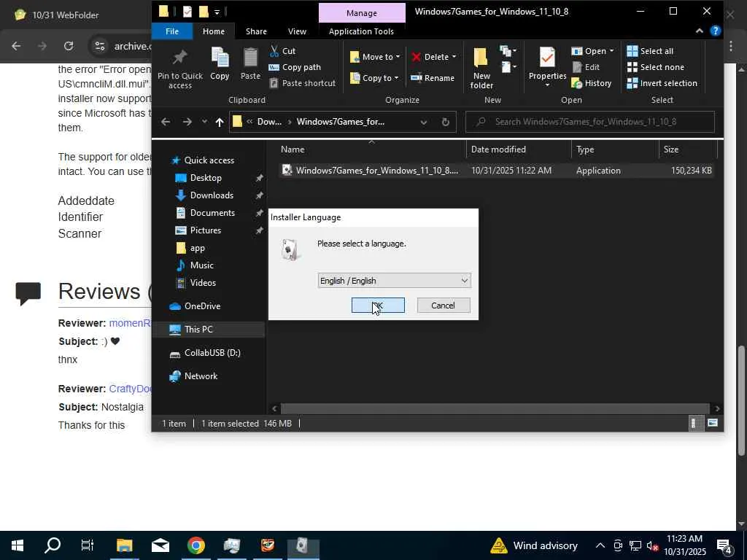Sort by Name column header
Image resolution: width=747 pixels, height=560 pixels.
click(371, 149)
